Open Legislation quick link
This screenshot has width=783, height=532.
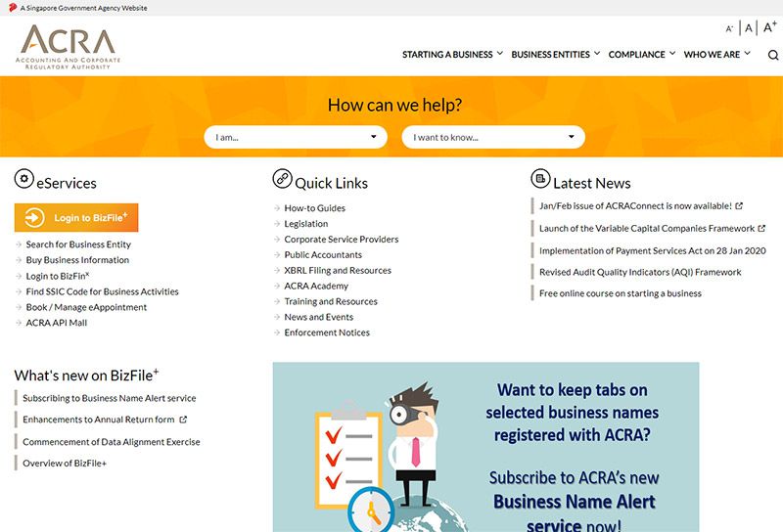(x=306, y=224)
